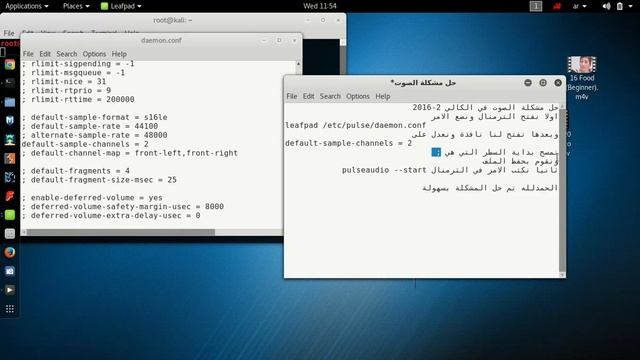Open the '16 Food Beginner).m4v' desktop file

(582, 78)
